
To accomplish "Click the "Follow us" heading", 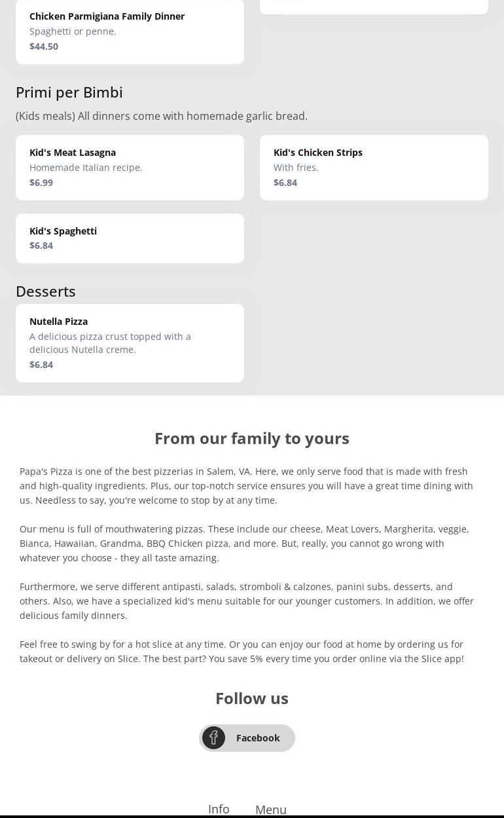I will [x=252, y=698].
